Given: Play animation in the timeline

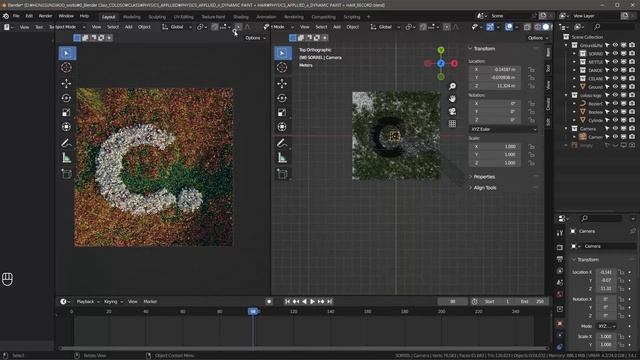Looking at the screenshot, I should point(312,302).
